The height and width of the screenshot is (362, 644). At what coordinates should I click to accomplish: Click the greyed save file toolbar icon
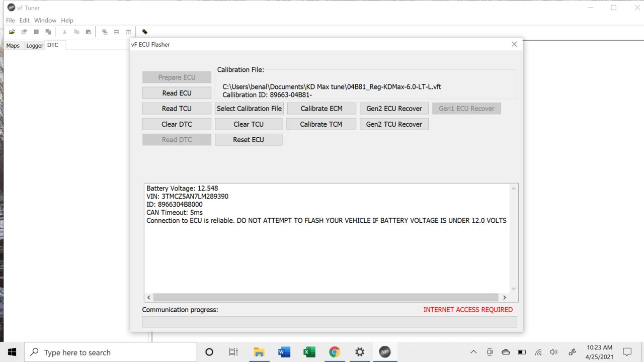[x=24, y=32]
